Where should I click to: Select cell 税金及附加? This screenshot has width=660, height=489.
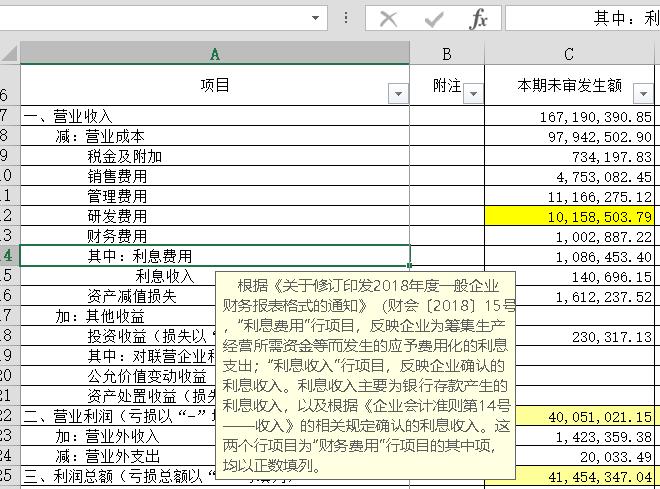[215, 156]
